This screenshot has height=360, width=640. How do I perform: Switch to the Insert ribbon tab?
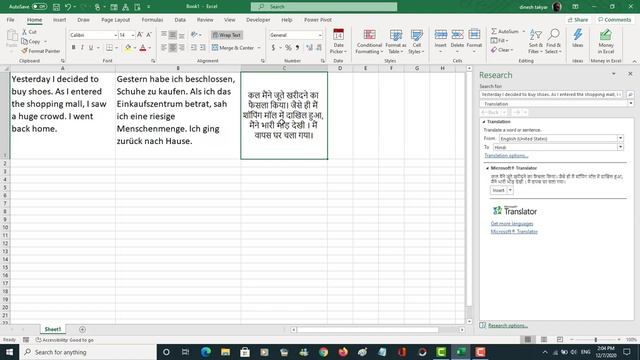point(60,20)
